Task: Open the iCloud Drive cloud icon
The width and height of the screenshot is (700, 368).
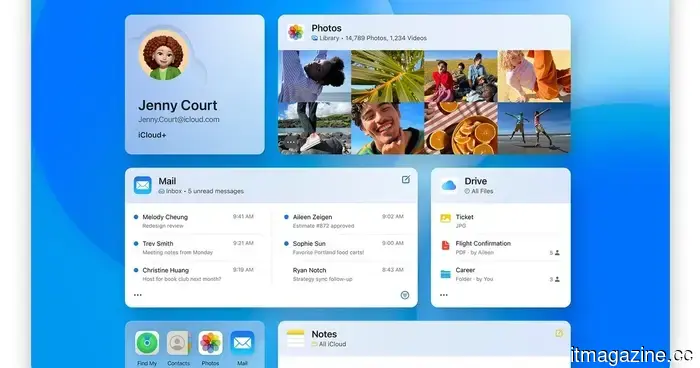Action: pos(448,185)
